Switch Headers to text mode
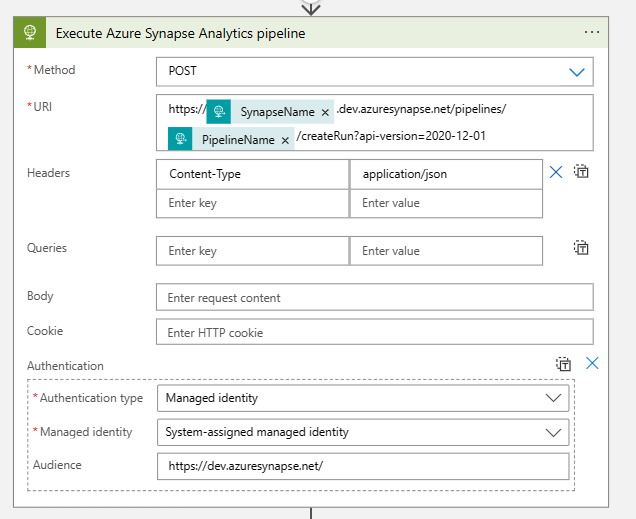The height and width of the screenshot is (519, 636). pyautogui.click(x=581, y=172)
